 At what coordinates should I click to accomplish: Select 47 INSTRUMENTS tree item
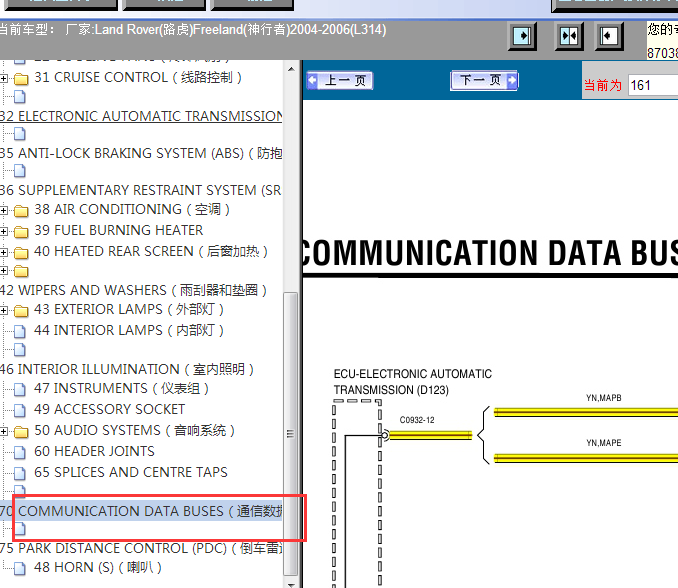(x=122, y=388)
